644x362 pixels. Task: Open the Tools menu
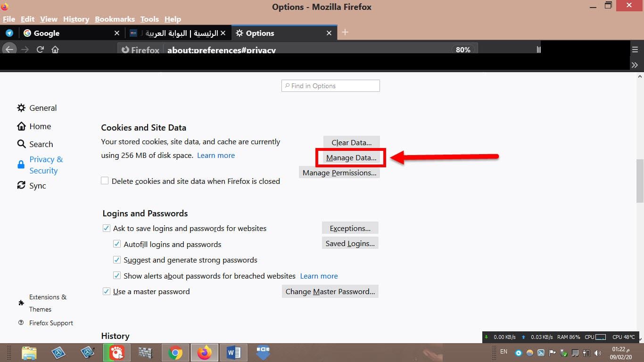pyautogui.click(x=149, y=19)
